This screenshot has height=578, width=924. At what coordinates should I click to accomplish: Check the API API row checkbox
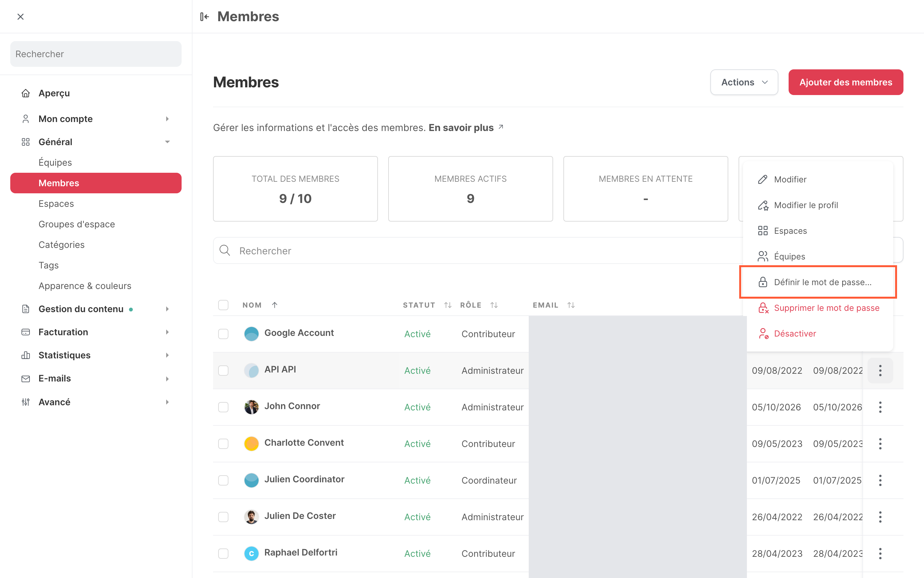(x=223, y=371)
